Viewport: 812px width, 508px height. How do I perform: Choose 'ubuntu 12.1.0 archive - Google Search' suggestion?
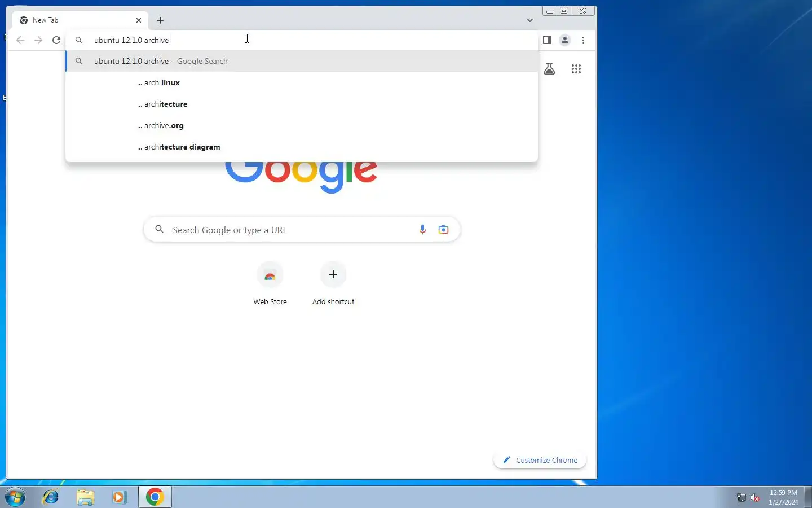(302, 61)
